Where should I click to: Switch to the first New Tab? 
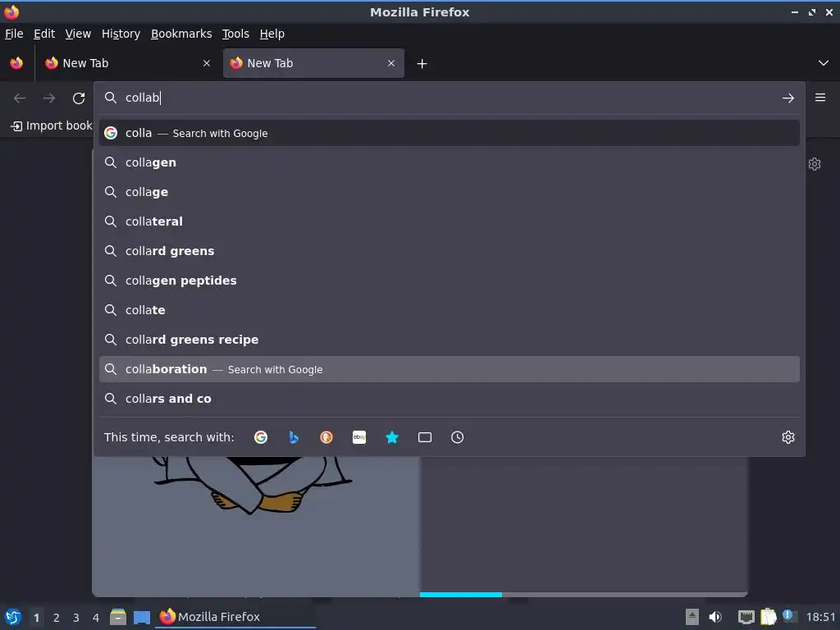click(x=127, y=63)
